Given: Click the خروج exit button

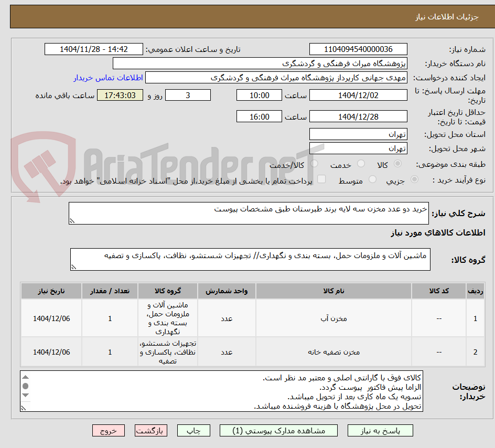Looking at the screenshot, I should click(108, 431).
